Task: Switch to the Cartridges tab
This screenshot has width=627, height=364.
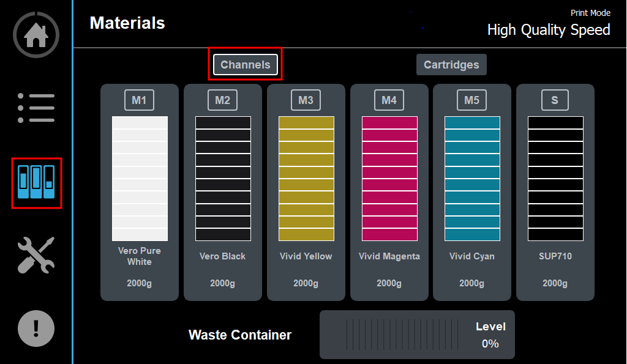Action: click(x=451, y=64)
